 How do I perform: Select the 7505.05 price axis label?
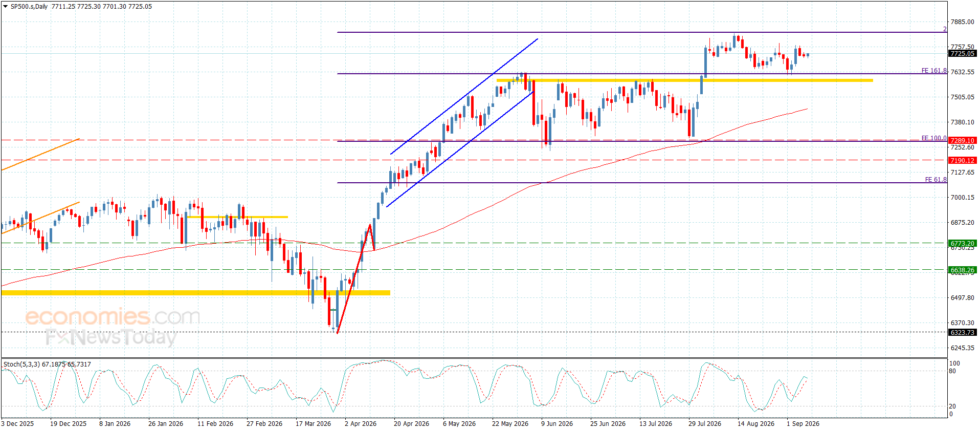point(962,97)
